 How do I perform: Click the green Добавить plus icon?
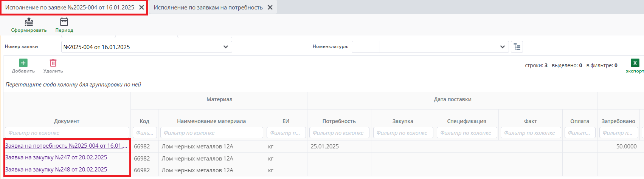coord(23,63)
